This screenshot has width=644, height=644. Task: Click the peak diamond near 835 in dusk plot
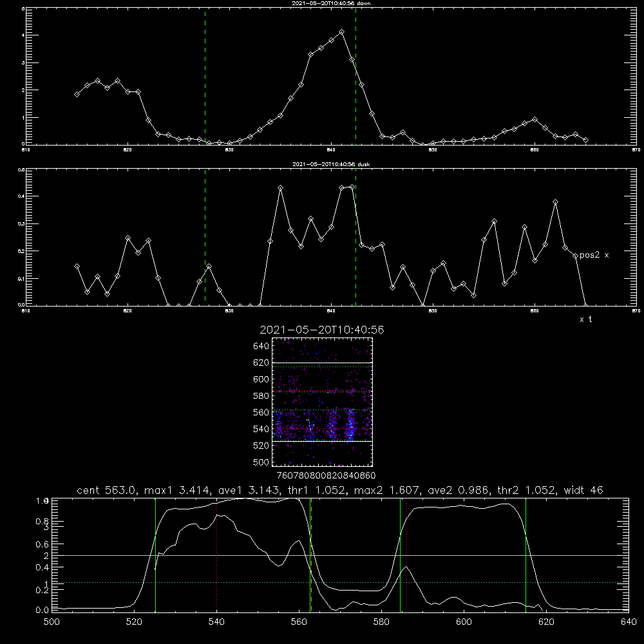(281, 187)
